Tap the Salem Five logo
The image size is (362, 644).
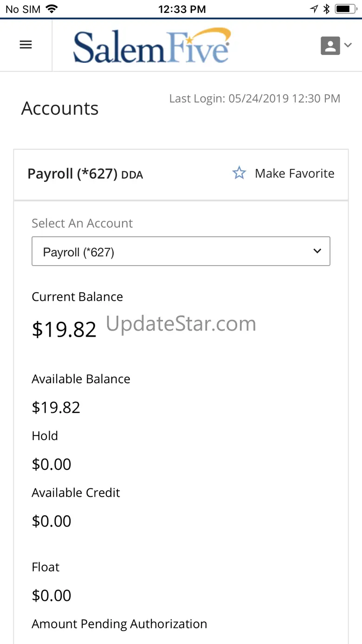(152, 46)
